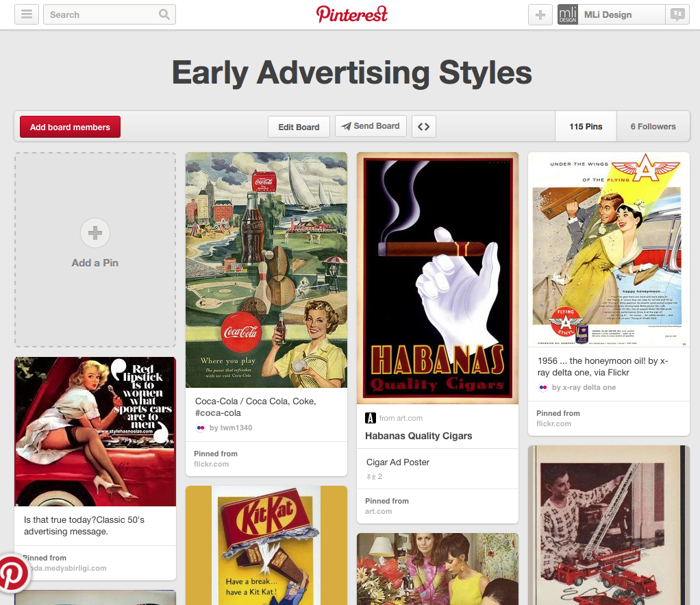The height and width of the screenshot is (605, 700).
Task: Click Habanas Quality Cigars title
Action: [x=418, y=436]
